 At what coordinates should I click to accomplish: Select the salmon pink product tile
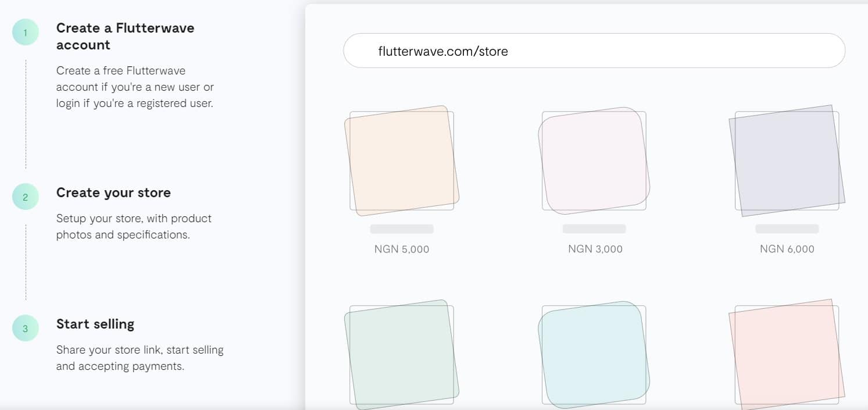787,355
